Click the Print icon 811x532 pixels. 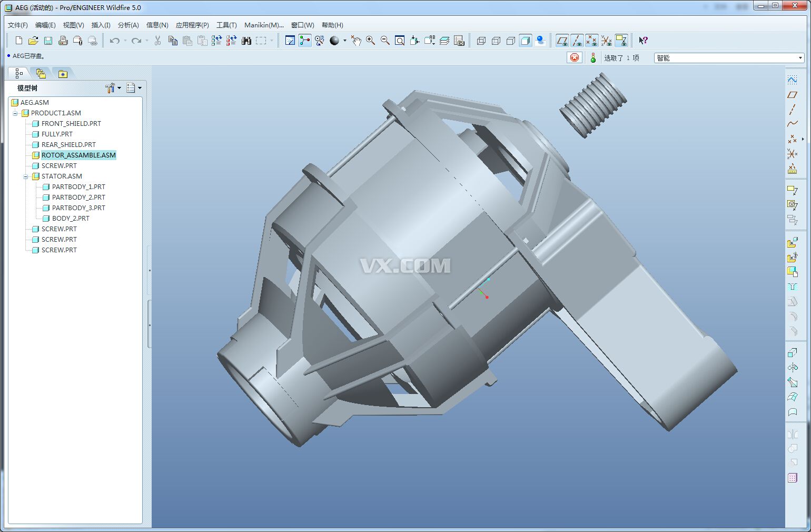(63, 41)
